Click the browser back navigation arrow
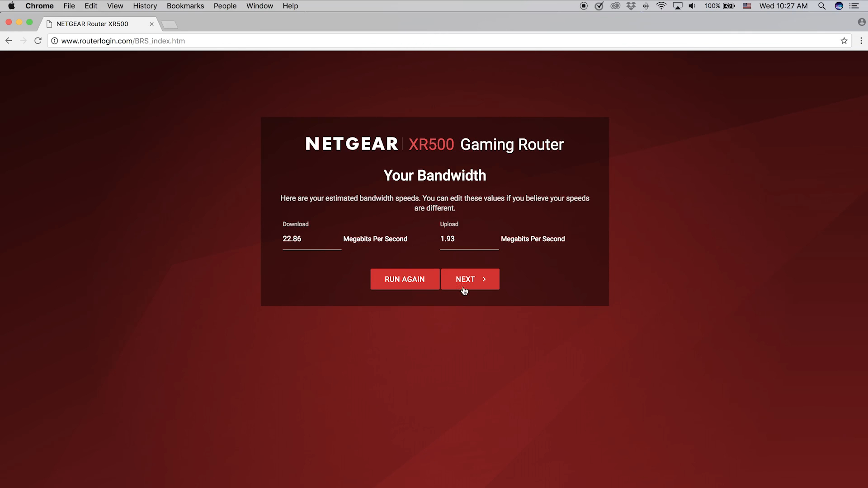The height and width of the screenshot is (488, 868). [x=8, y=41]
